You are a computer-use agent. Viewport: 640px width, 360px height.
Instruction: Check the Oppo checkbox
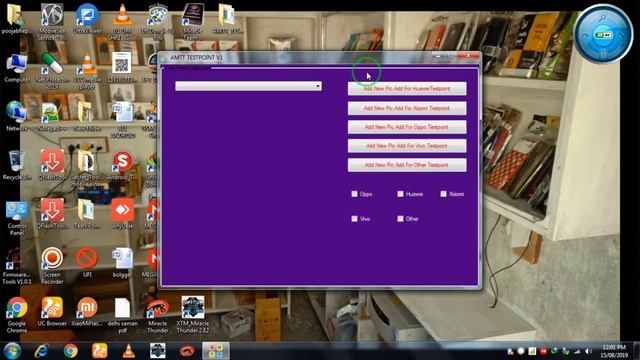(x=354, y=194)
